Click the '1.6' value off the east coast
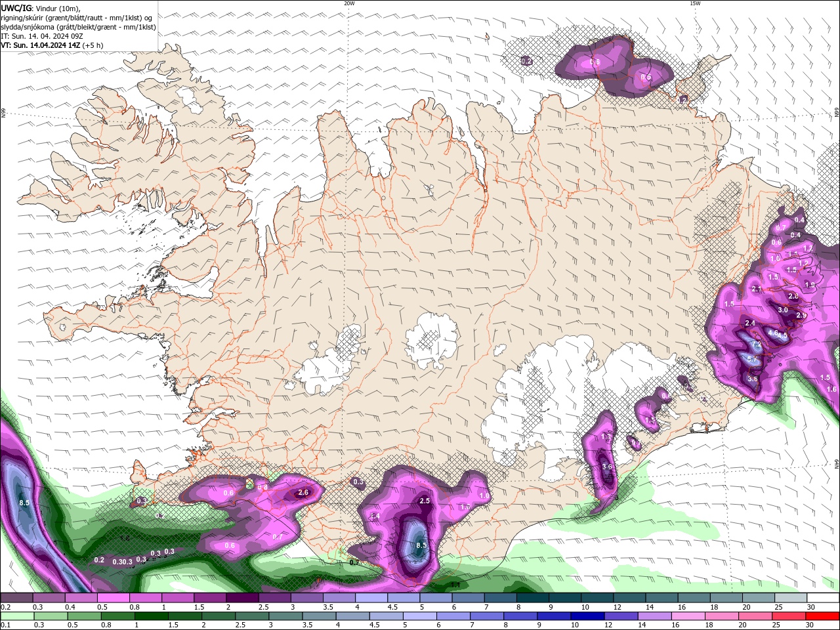This screenshot has width=840, height=630. (x=831, y=389)
